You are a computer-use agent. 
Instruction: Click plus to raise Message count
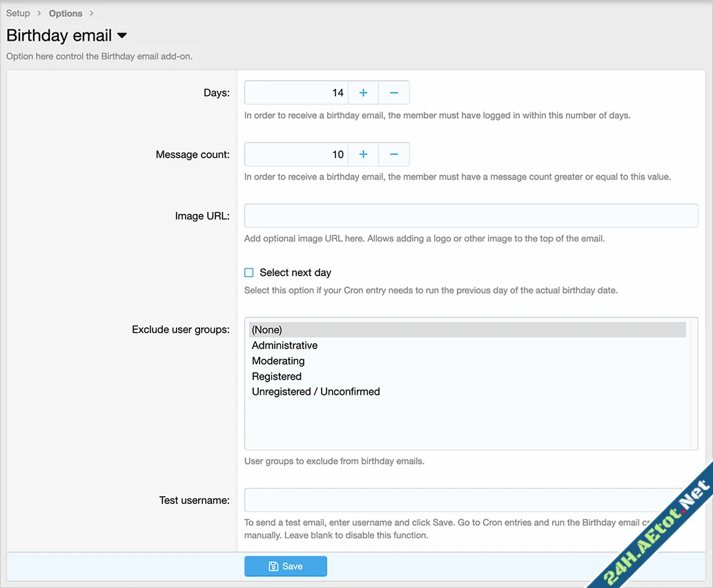click(363, 155)
